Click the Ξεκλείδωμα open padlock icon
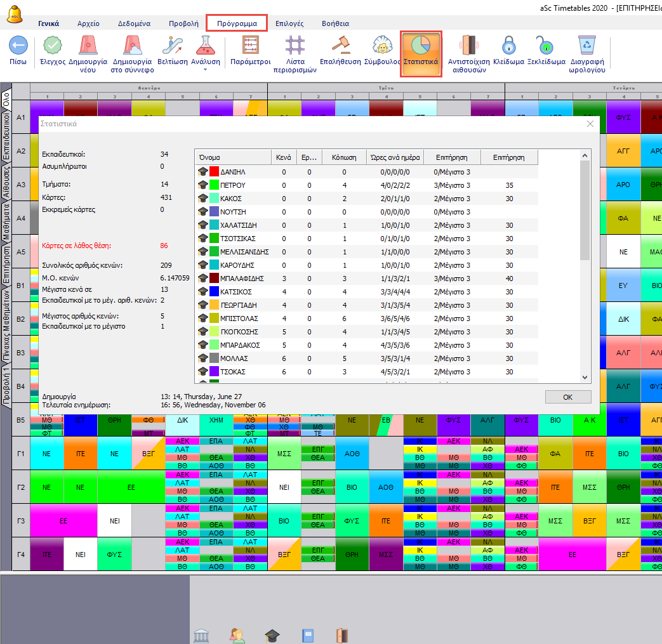 tap(546, 46)
